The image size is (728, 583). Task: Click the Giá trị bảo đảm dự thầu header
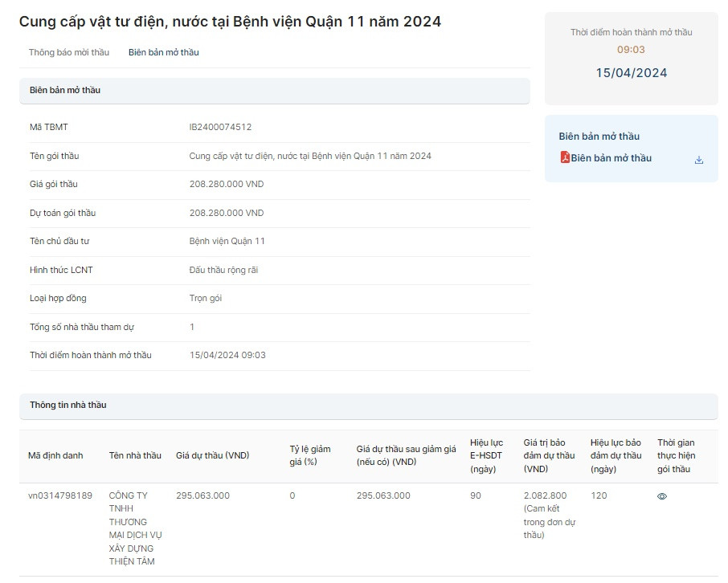(549, 455)
